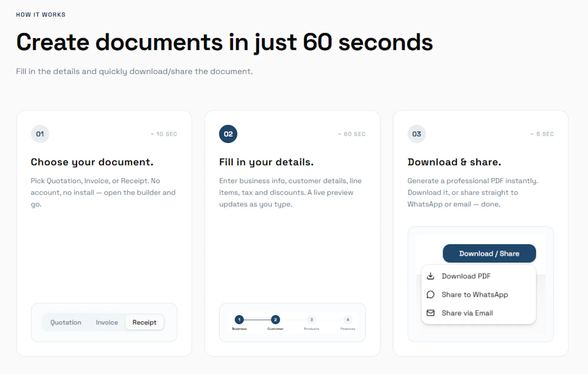The image size is (588, 374).
Task: Select the highlighted 02 step number badge
Action: tap(228, 134)
